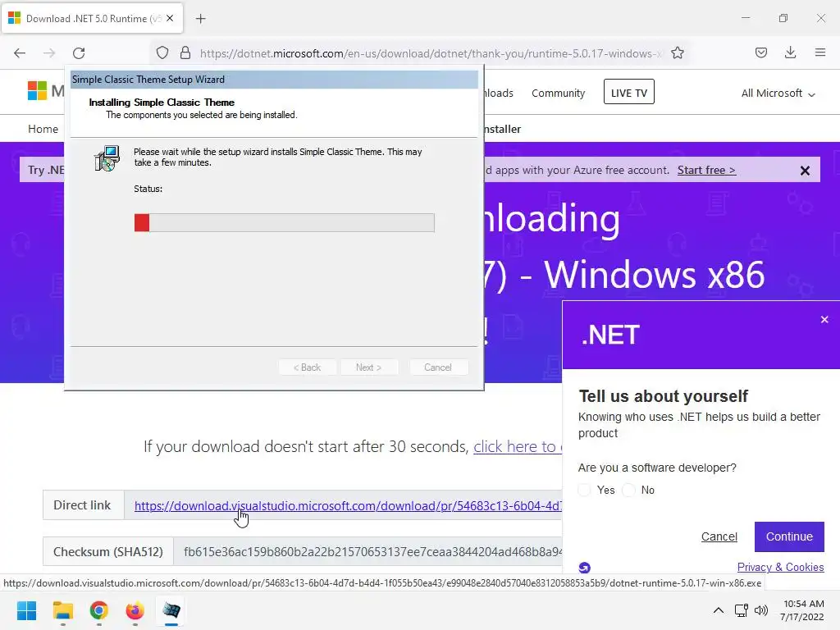
Task: Click the Direct link label
Action: 83,505
